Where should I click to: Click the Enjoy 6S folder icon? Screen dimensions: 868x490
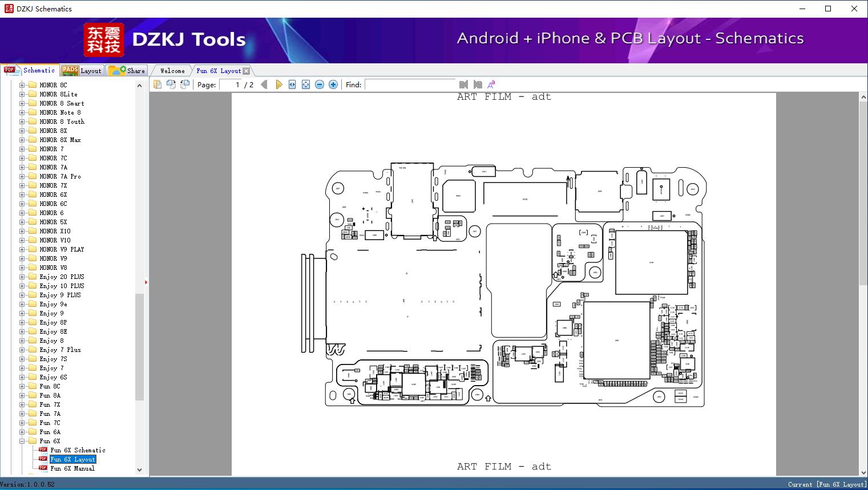[x=33, y=377]
